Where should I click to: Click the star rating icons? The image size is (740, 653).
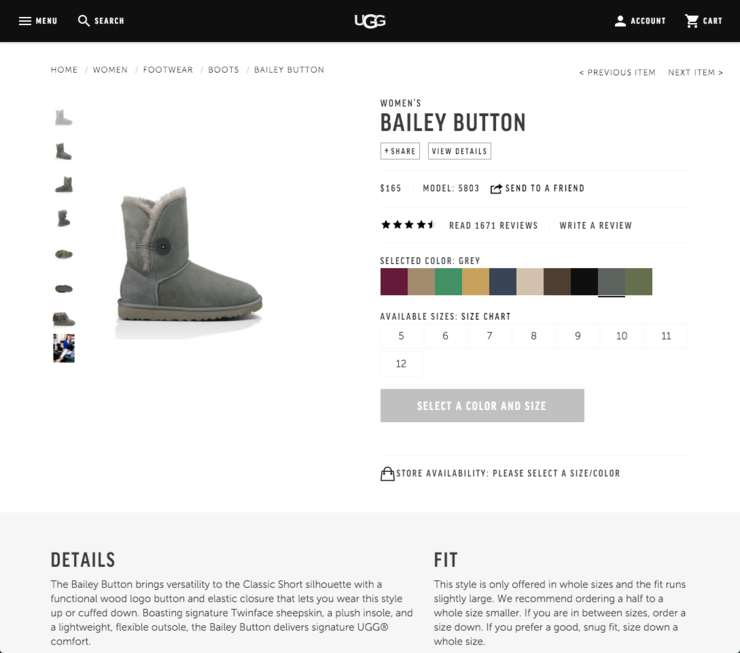coord(408,225)
